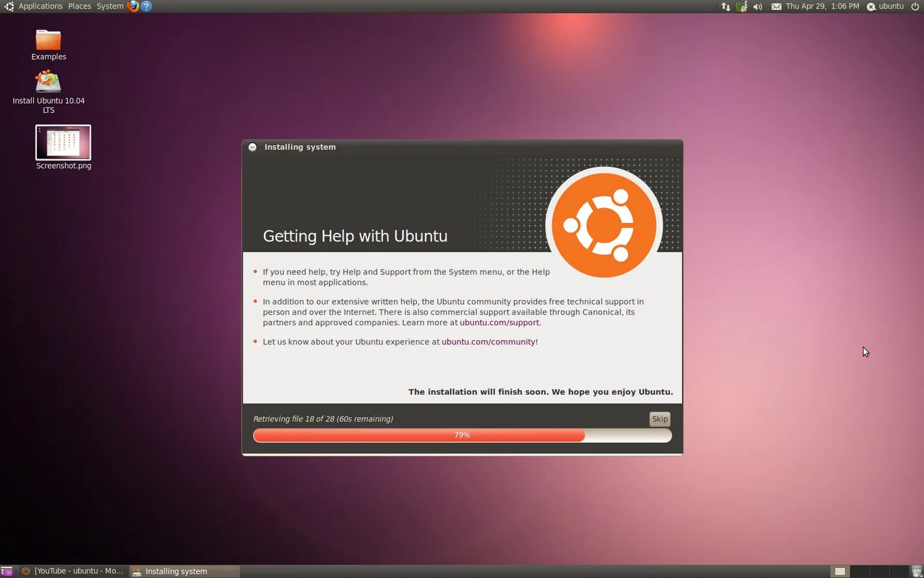Screen dimensions: 924x578
Task: Follow the ubuntu.com/community link
Action: (x=489, y=342)
